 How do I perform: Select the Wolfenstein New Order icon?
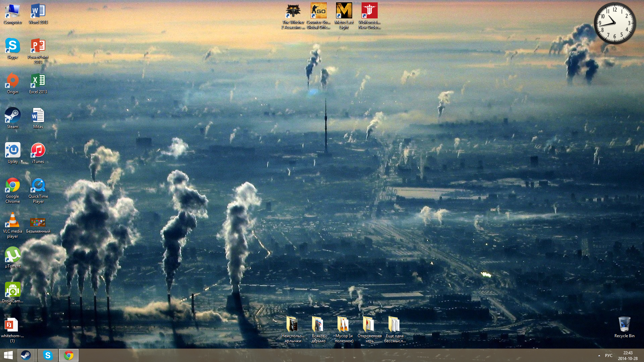point(369,11)
